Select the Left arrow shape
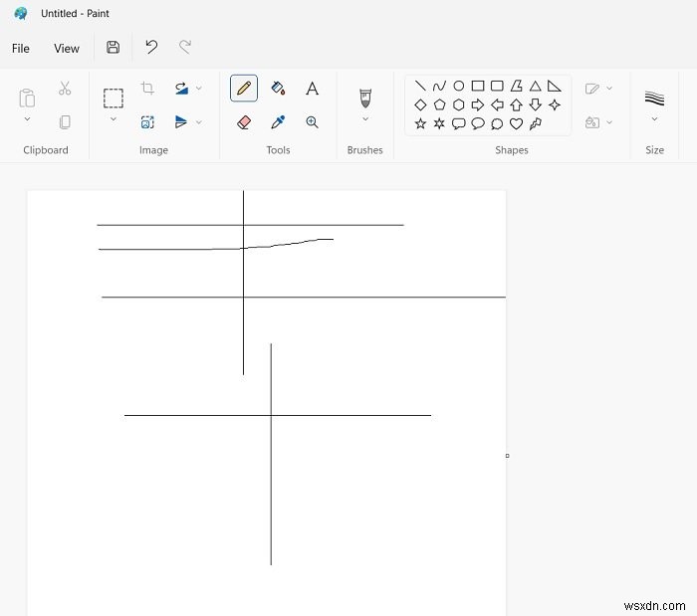The width and height of the screenshot is (697, 616). [x=497, y=104]
